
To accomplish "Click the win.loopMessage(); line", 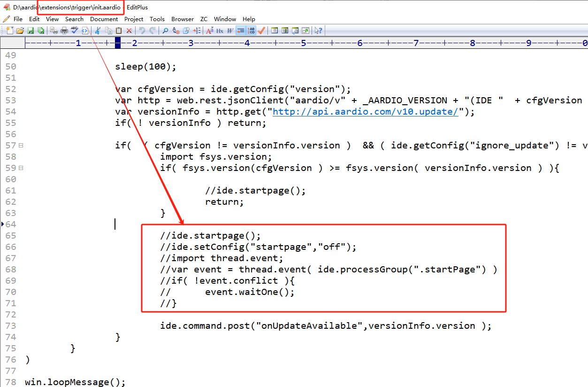I will pyautogui.click(x=75, y=382).
